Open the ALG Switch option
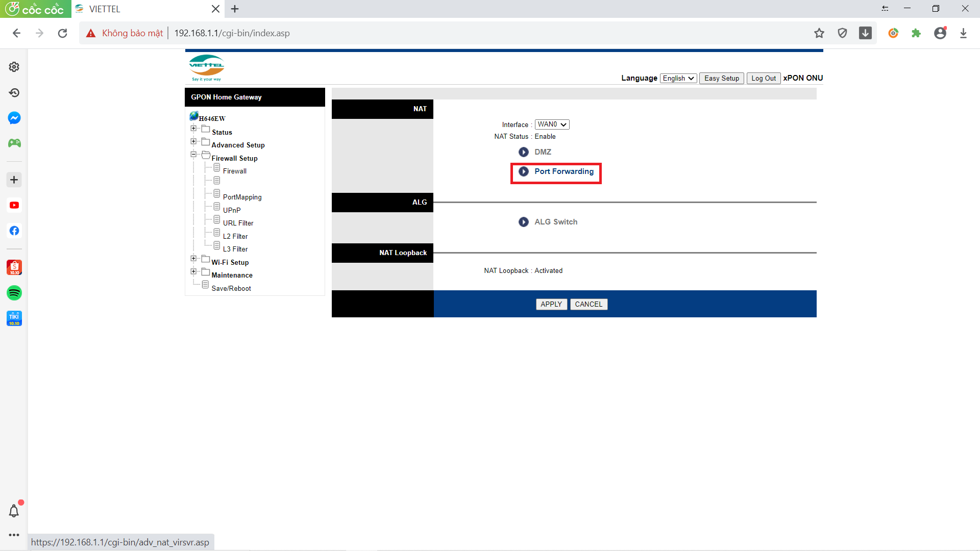The height and width of the screenshot is (551, 980). click(x=555, y=222)
